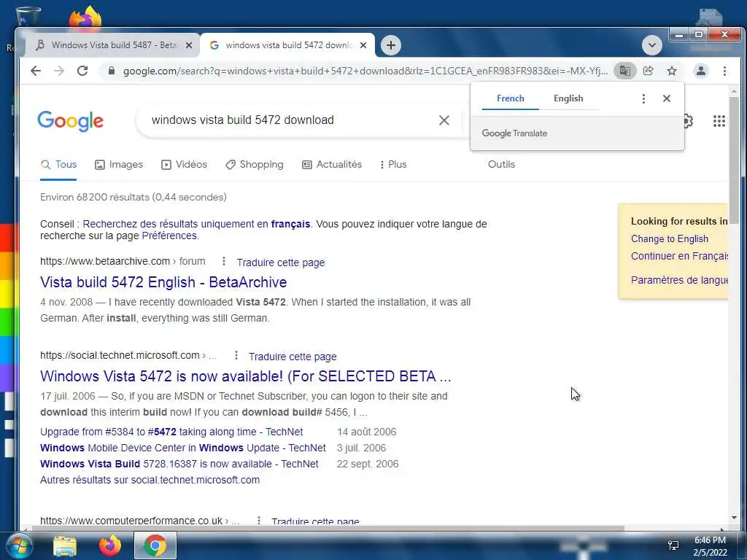The width and height of the screenshot is (747, 560).
Task: Expand the Plus more filters menu
Action: (x=393, y=165)
